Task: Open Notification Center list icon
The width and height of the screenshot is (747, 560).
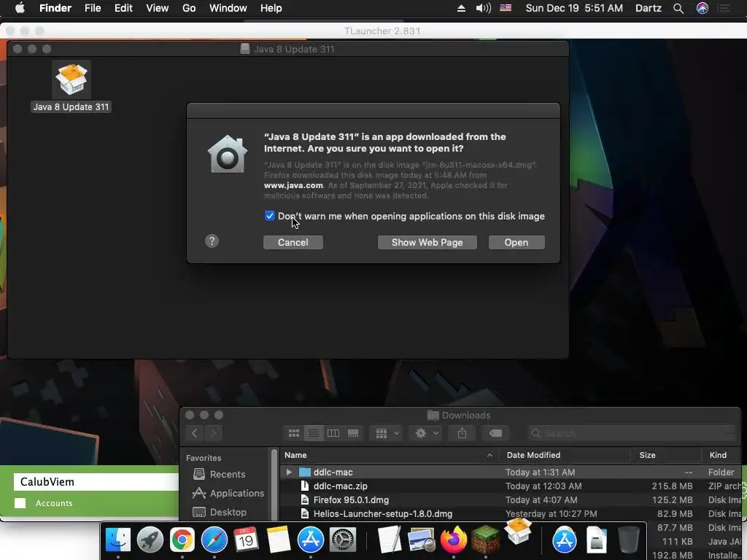Action: click(724, 8)
